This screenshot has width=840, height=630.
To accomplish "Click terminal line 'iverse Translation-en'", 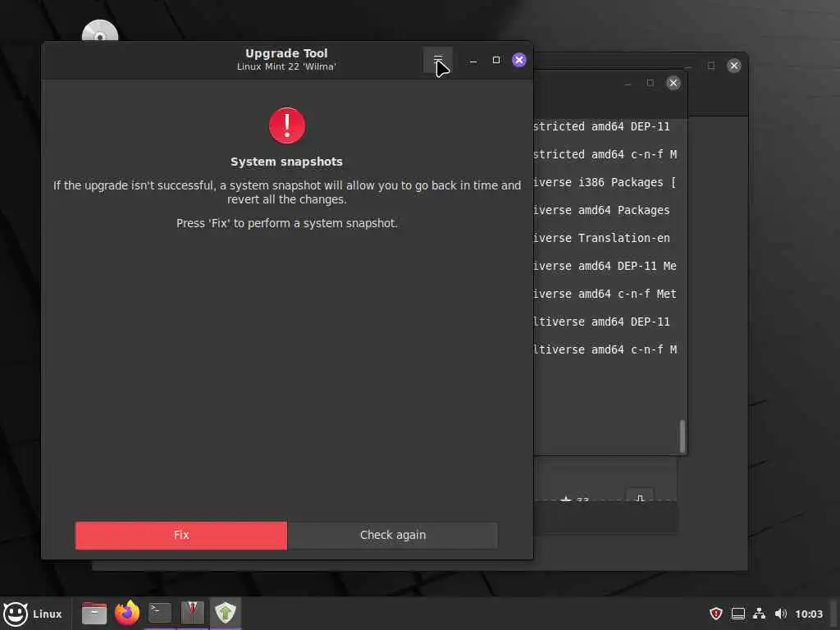I will coord(601,239).
